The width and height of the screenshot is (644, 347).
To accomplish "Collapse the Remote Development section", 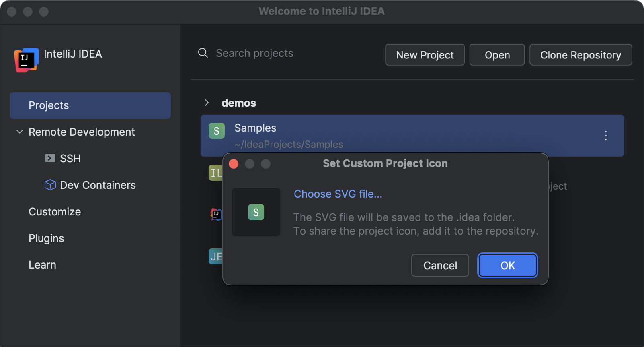I will pyautogui.click(x=19, y=132).
